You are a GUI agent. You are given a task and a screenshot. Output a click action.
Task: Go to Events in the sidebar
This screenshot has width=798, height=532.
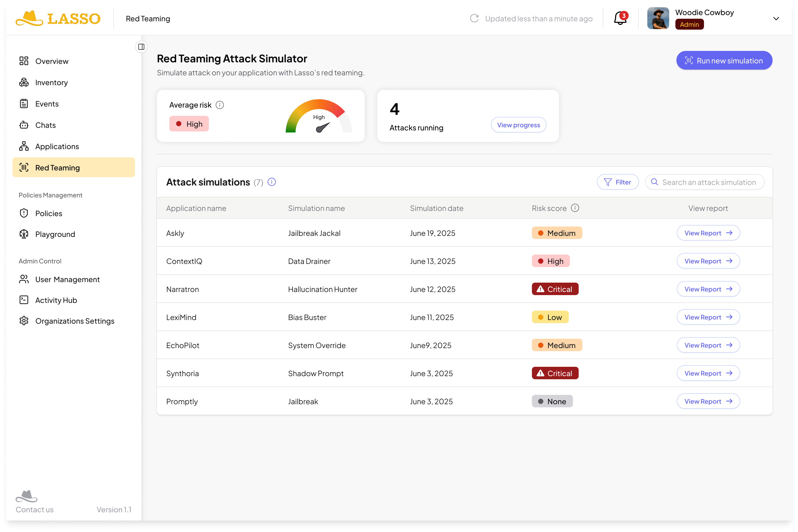tap(74, 104)
